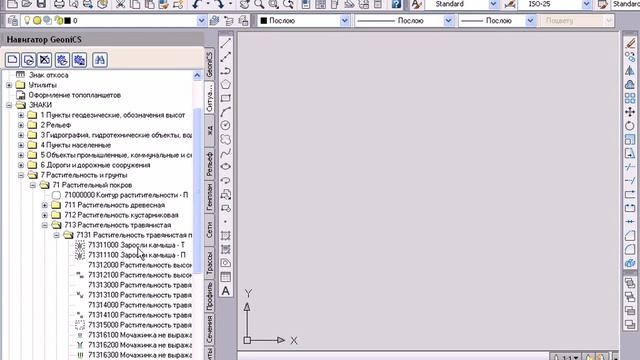This screenshot has width=640, height=360.
Task: Open the Table tool
Action: pyautogui.click(x=226, y=277)
